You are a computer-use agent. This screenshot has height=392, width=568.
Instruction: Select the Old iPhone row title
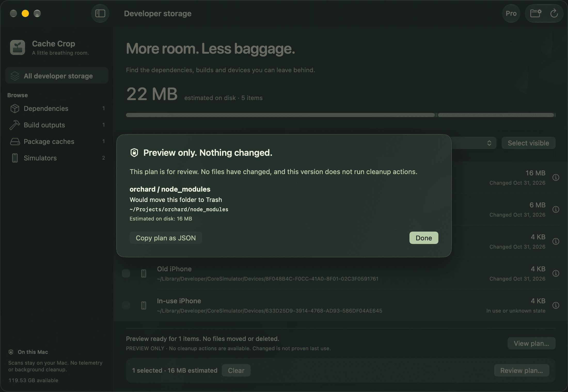pyautogui.click(x=174, y=269)
